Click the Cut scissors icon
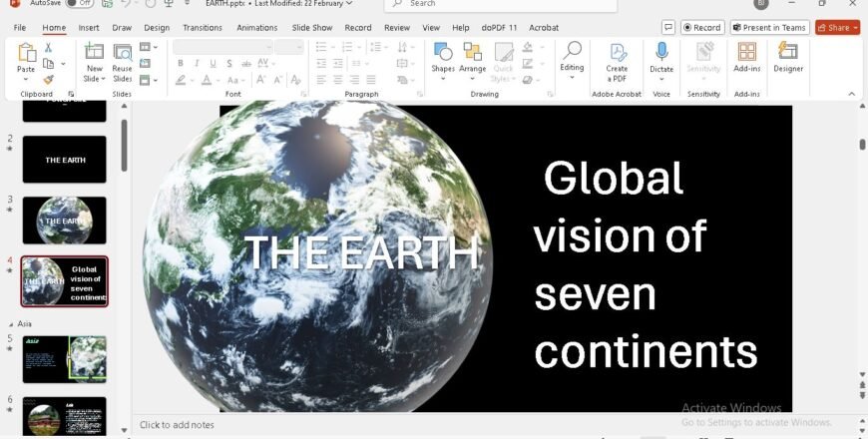This screenshot has height=439, width=868. tap(48, 48)
